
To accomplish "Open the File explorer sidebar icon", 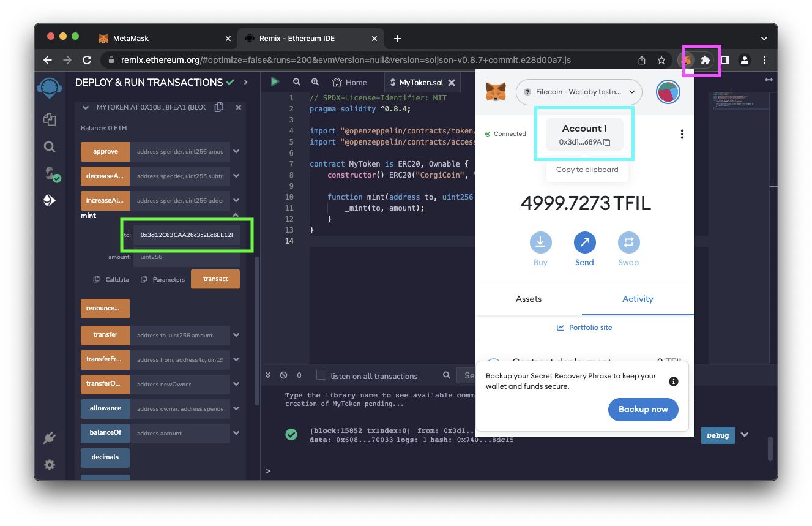I will click(50, 119).
